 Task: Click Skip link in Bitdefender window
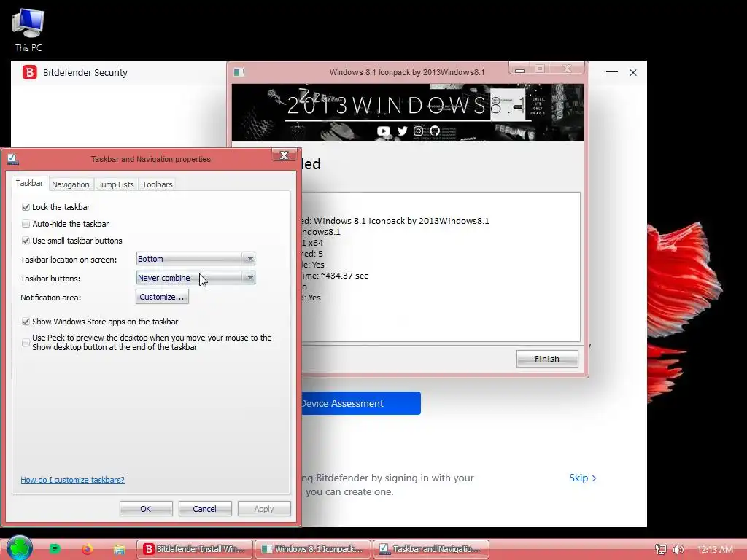coord(582,478)
